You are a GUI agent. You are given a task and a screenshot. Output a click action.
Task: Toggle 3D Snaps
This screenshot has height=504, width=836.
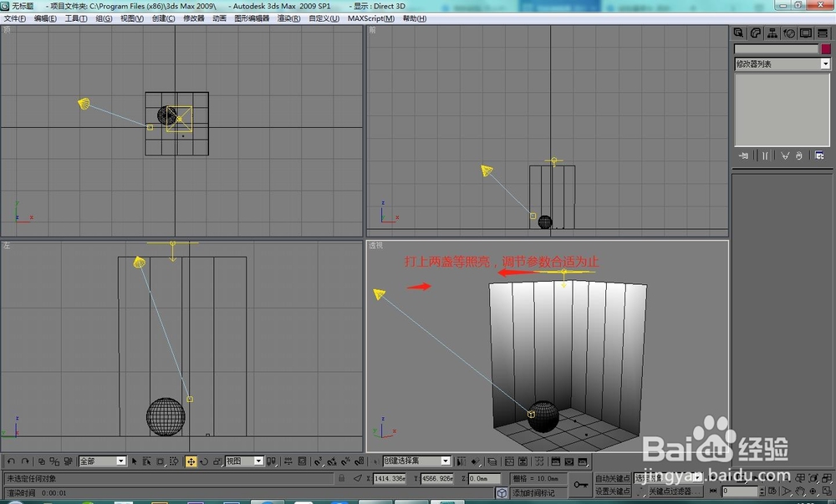click(319, 461)
